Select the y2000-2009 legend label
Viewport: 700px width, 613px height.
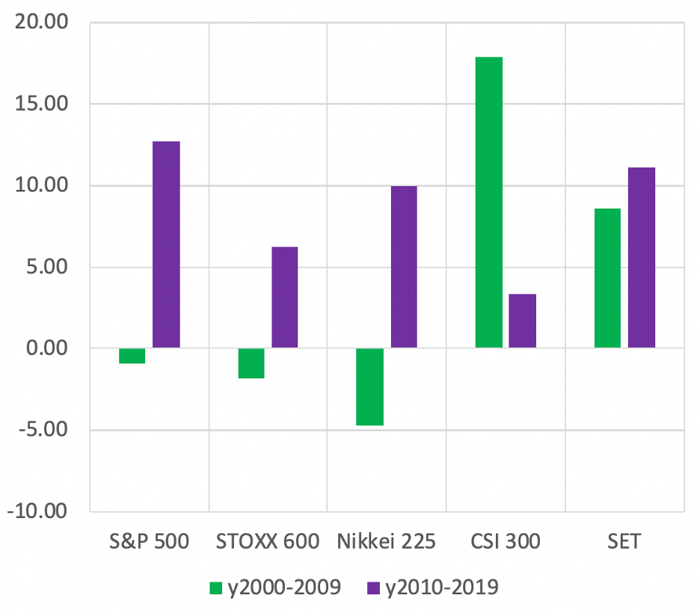point(285,588)
